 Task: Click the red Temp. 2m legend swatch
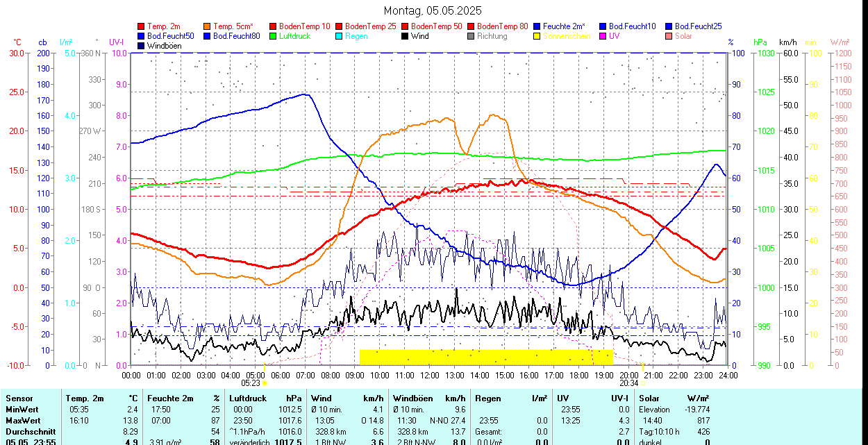[x=142, y=26]
